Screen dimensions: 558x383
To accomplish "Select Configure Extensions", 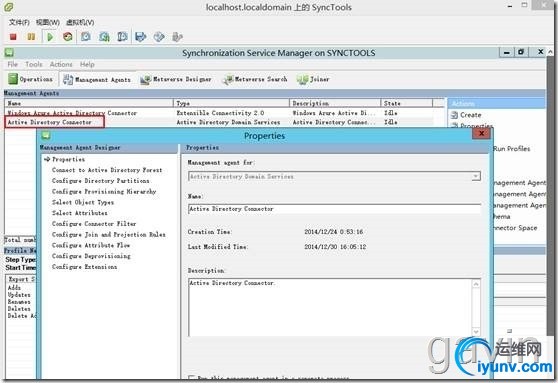I will tap(84, 267).
